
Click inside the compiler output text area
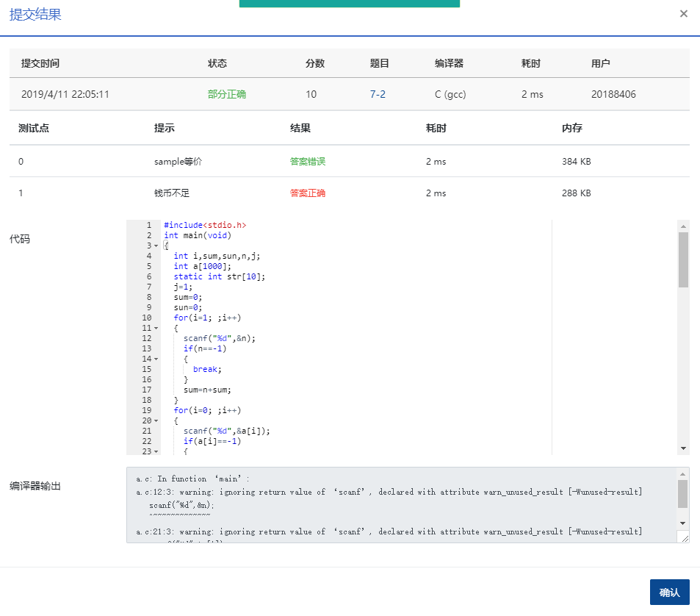(x=402, y=505)
